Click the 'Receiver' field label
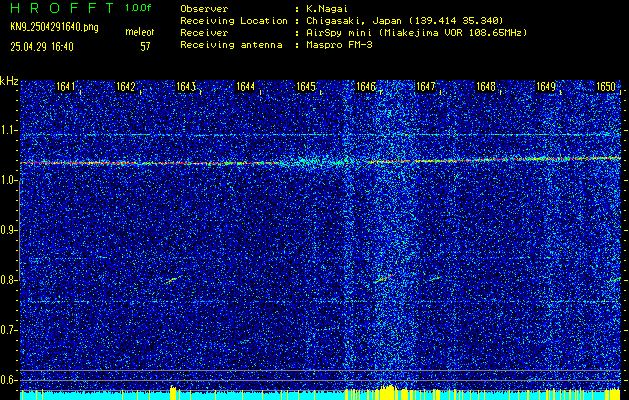Image resolution: width=629 pixels, height=400 pixels. point(204,33)
